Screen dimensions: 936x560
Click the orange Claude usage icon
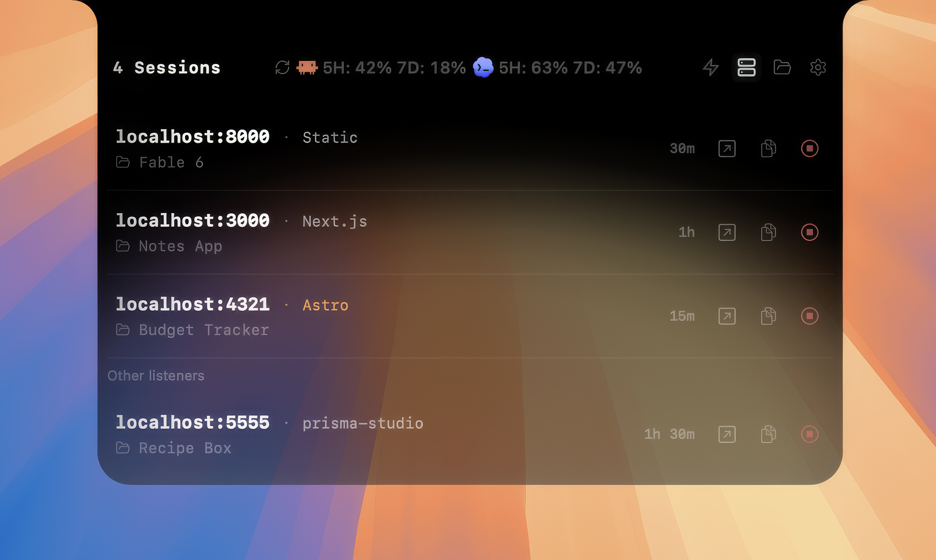307,67
